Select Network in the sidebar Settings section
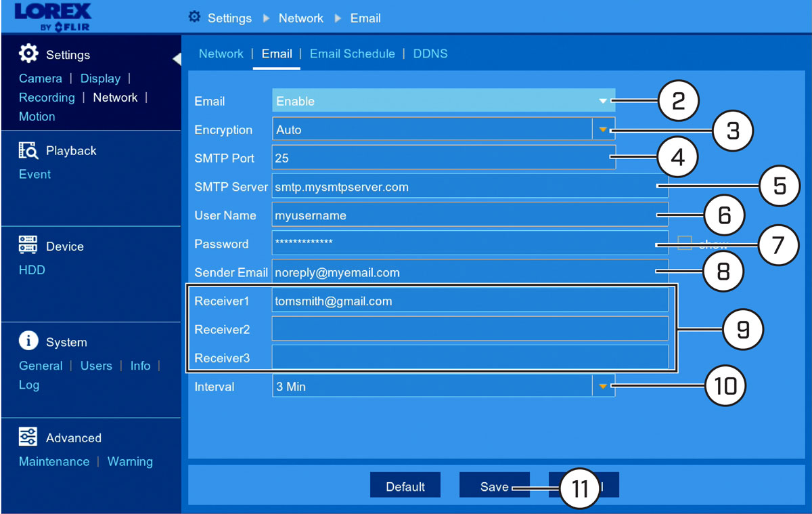812x514 pixels. tap(115, 98)
